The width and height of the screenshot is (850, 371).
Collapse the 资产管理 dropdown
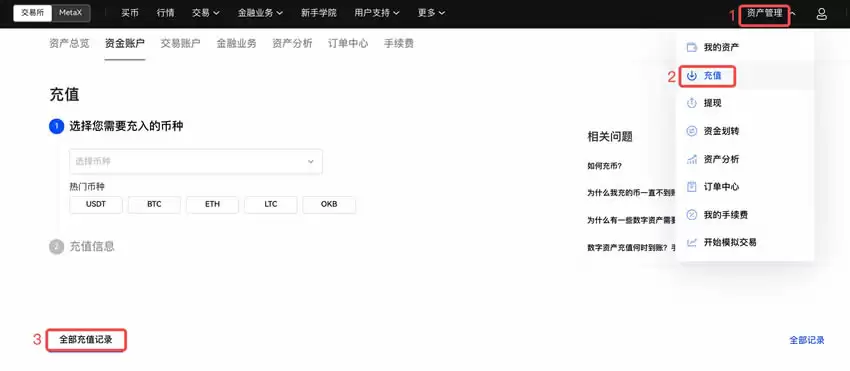(771, 14)
